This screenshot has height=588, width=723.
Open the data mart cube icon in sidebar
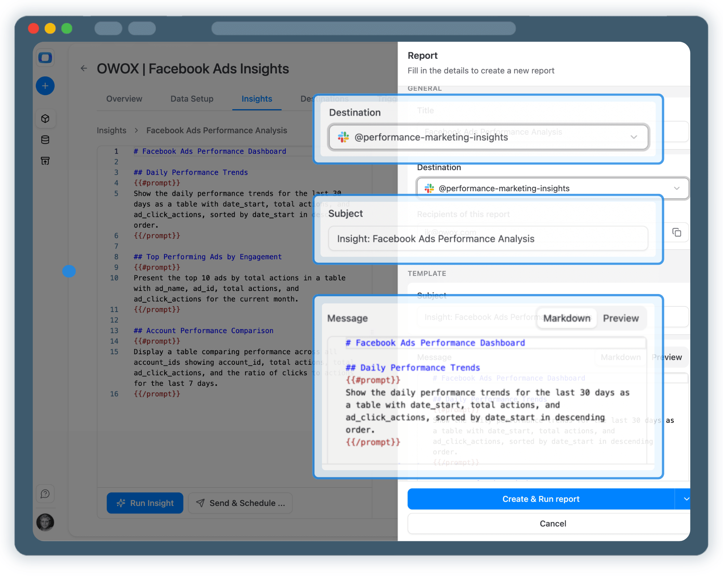coord(45,118)
